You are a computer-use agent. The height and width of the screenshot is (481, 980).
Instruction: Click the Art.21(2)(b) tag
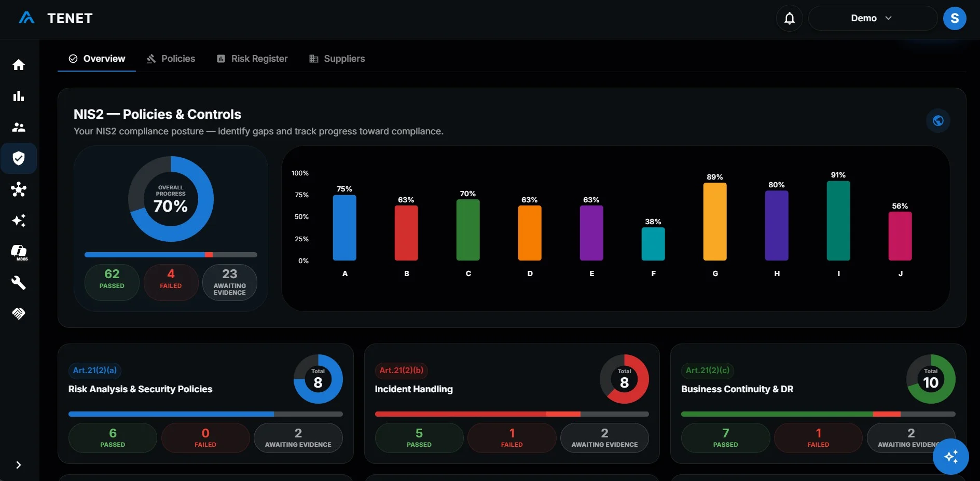click(401, 370)
